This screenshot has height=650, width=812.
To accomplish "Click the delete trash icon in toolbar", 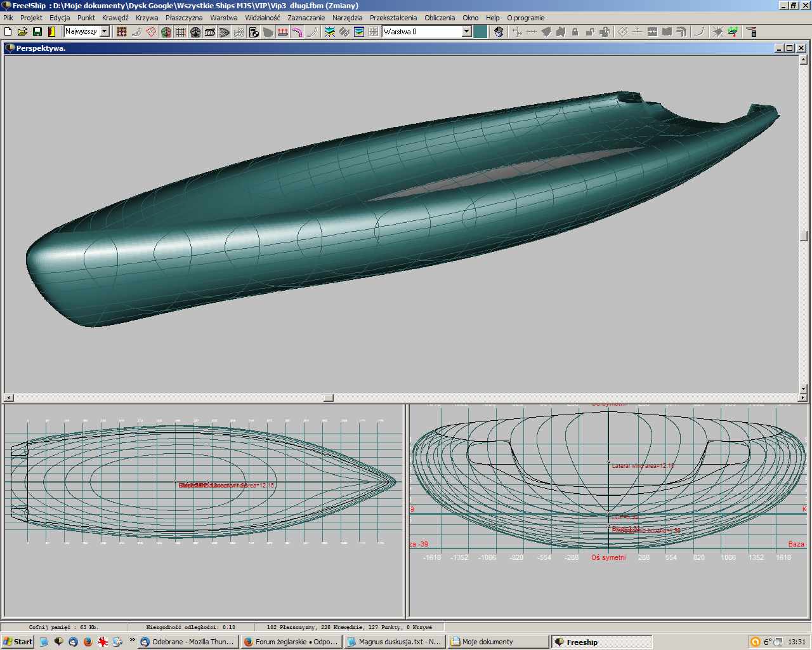I will [752, 32].
